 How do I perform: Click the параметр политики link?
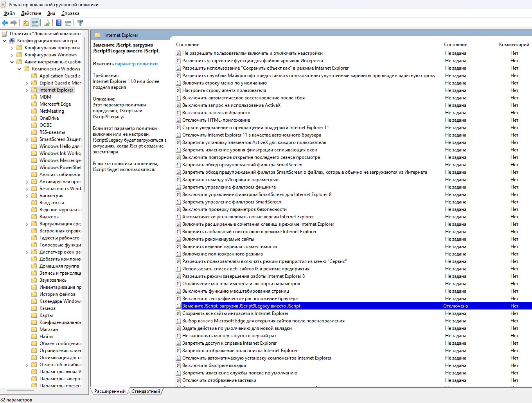(136, 64)
